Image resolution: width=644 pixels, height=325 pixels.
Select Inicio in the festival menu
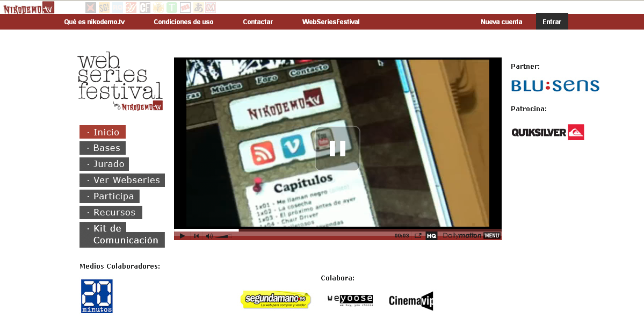[102, 132]
